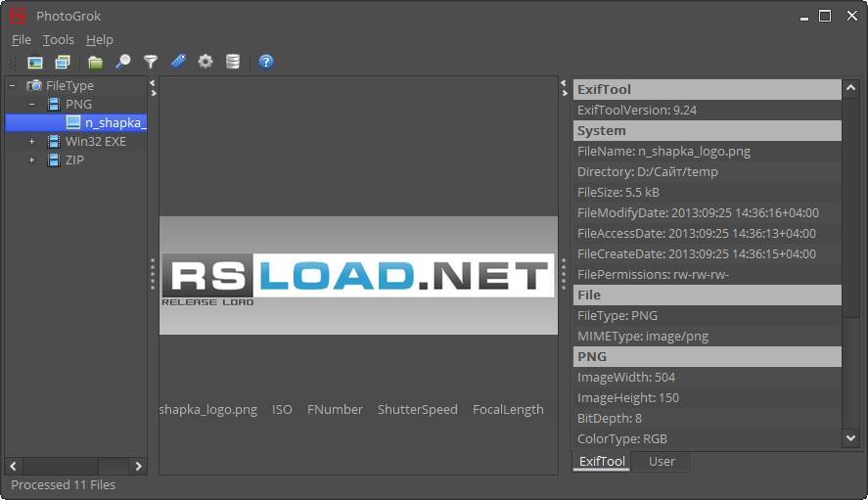Click the blue tag icon in toolbar
The width and height of the screenshot is (868, 500).
tap(177, 62)
